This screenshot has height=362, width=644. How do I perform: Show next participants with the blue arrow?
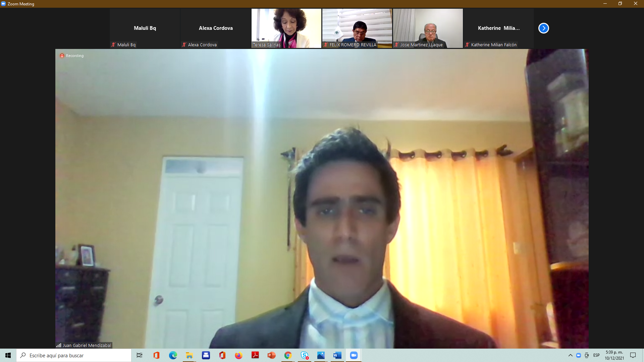[x=543, y=28]
